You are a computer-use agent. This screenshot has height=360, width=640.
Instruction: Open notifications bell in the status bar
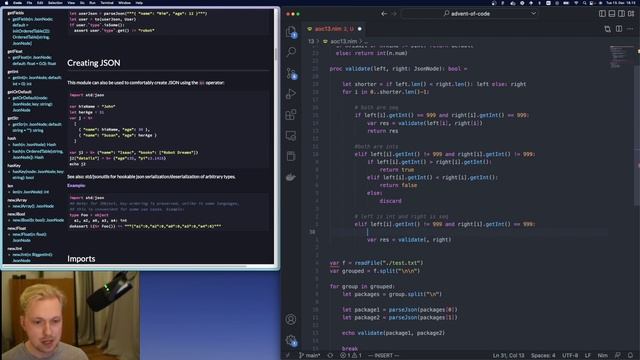(x=630, y=356)
